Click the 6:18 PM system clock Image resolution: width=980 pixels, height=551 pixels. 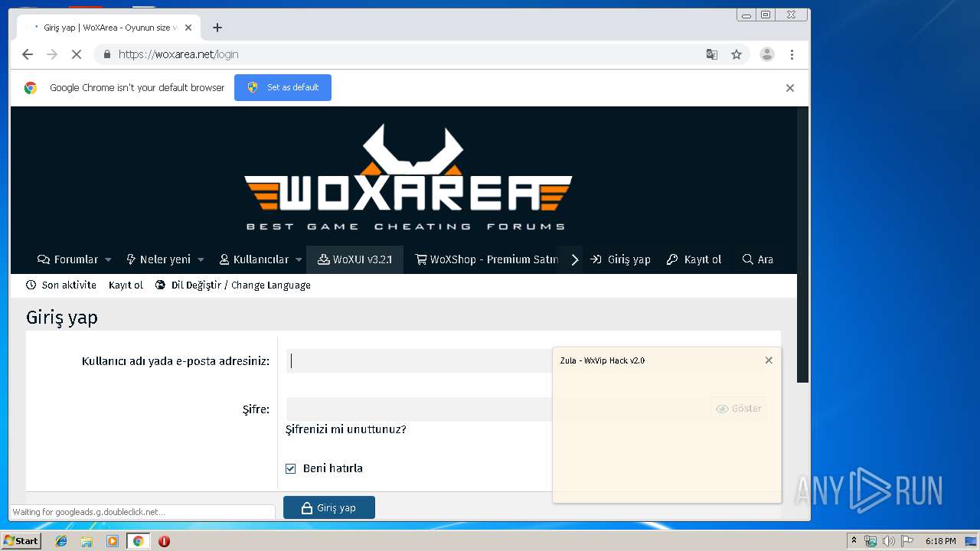[x=941, y=541]
